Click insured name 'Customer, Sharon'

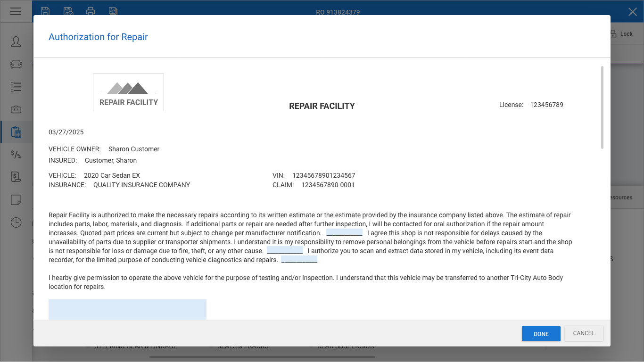111,160
